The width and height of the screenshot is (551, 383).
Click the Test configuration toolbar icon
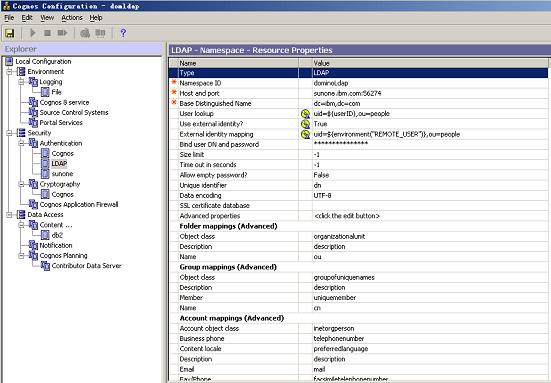(85, 33)
